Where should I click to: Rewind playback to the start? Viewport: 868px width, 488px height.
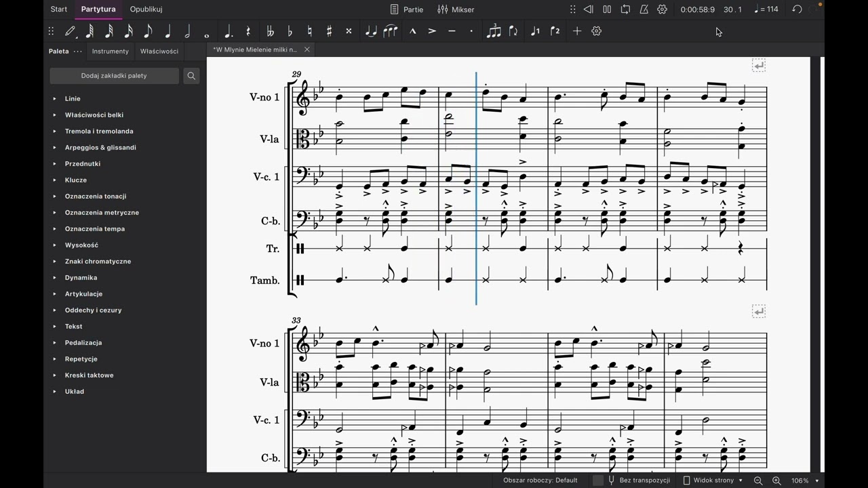[589, 9]
